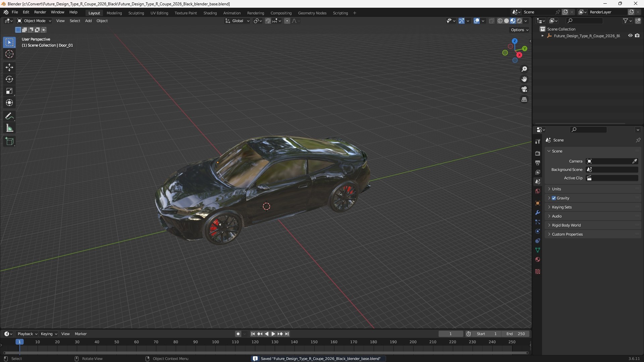
Task: Switch to wireframe viewport shading
Action: click(x=500, y=21)
